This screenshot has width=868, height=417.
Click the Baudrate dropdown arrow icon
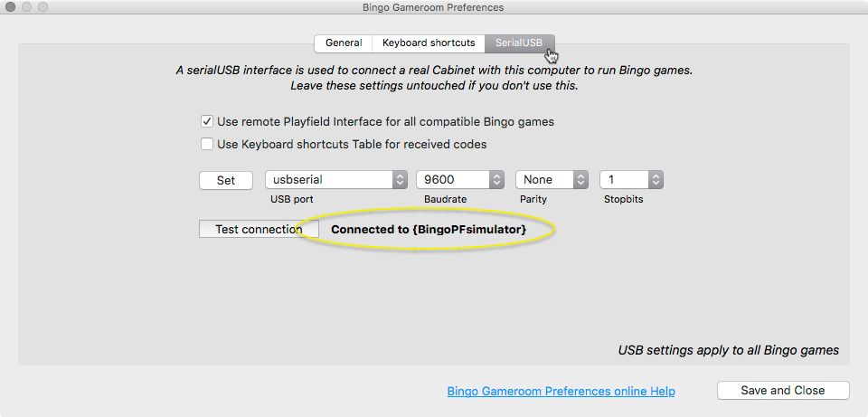[496, 179]
